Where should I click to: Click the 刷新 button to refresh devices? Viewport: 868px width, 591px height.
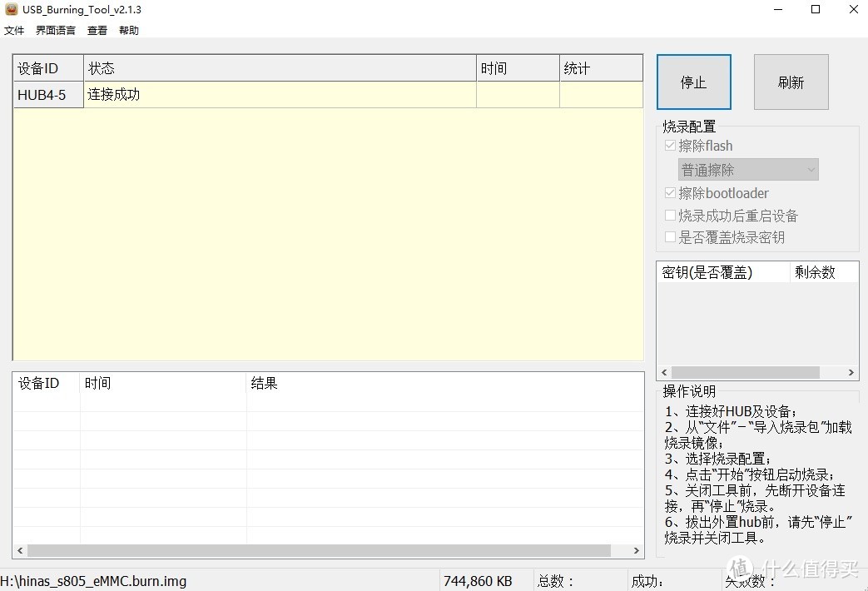tap(790, 81)
